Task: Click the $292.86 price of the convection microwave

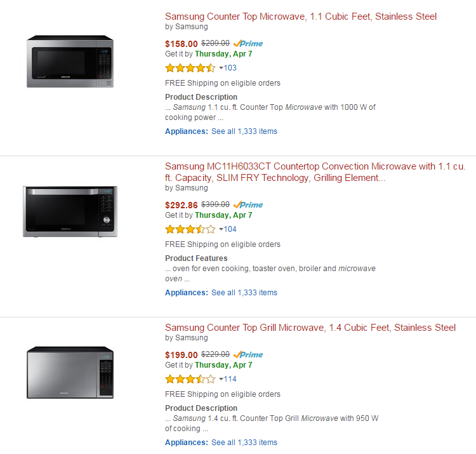Action: pos(182,205)
